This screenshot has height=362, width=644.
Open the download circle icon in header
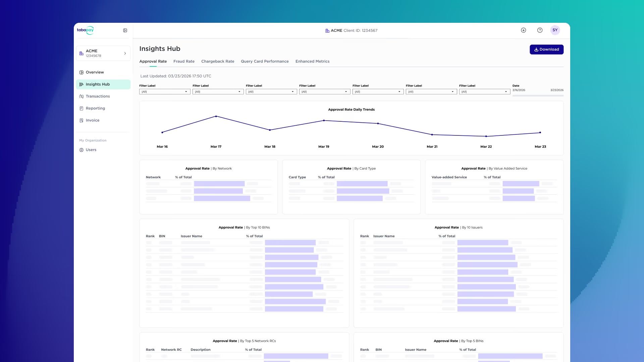coord(523,30)
